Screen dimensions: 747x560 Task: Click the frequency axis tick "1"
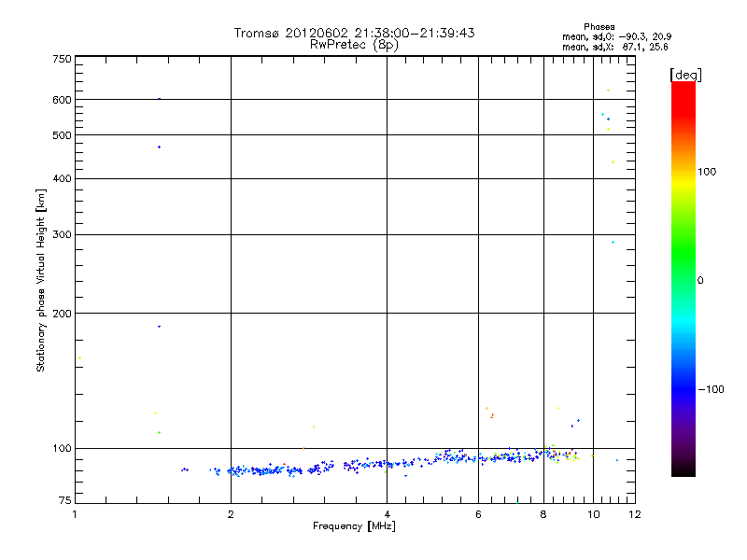[75, 514]
